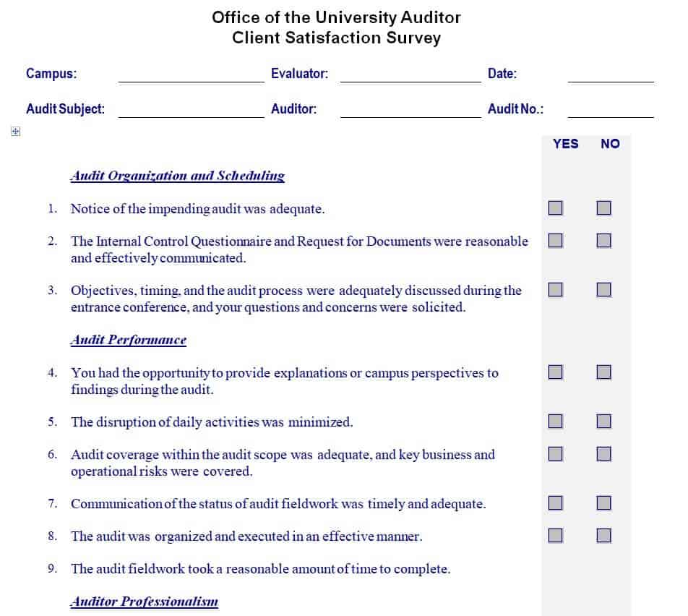688x616 pixels.
Task: Check YES for Internal Control Questionnaire question
Action: click(555, 241)
